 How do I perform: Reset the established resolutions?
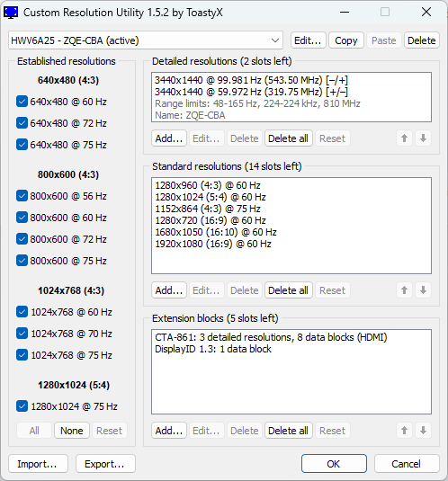[110, 431]
